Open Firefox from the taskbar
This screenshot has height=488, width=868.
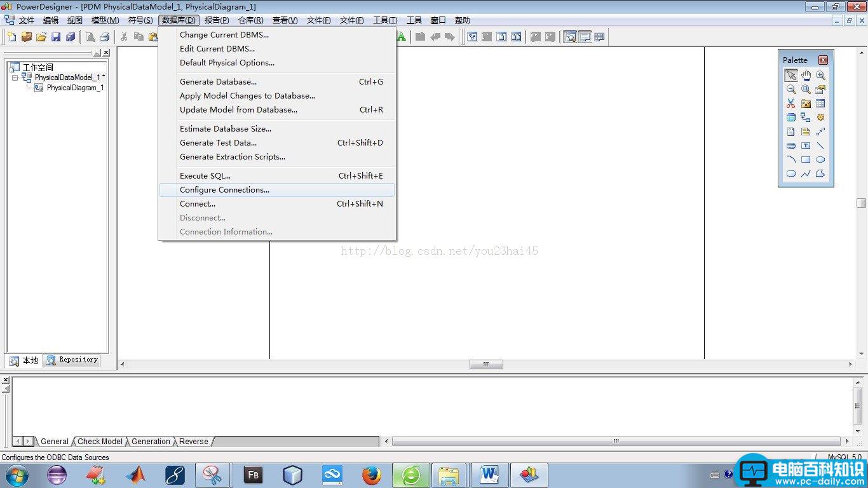372,475
